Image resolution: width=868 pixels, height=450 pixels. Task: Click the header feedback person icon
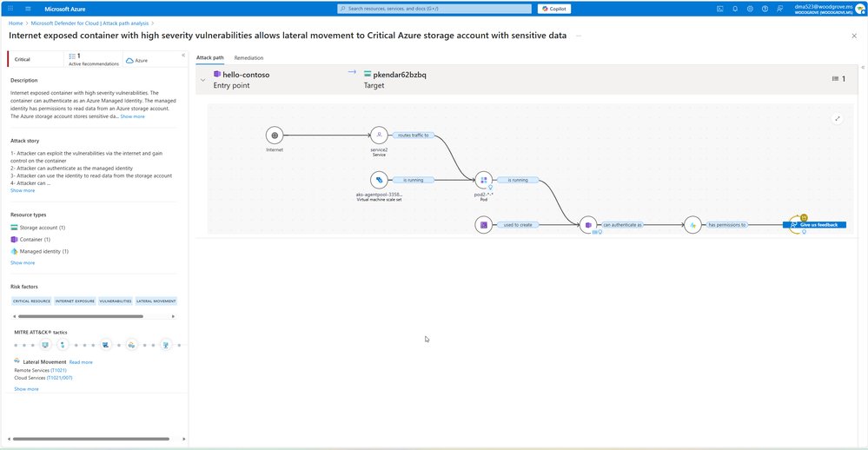(780, 9)
